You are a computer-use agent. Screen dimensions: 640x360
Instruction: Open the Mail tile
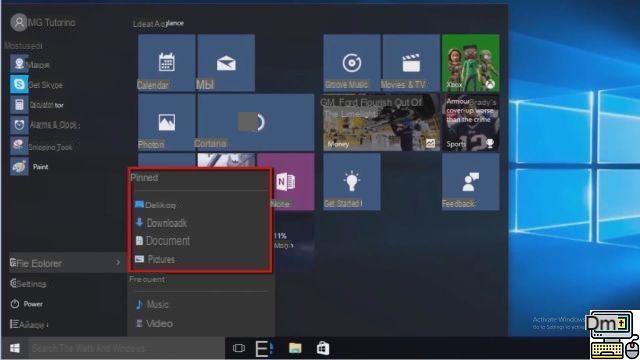point(226,63)
